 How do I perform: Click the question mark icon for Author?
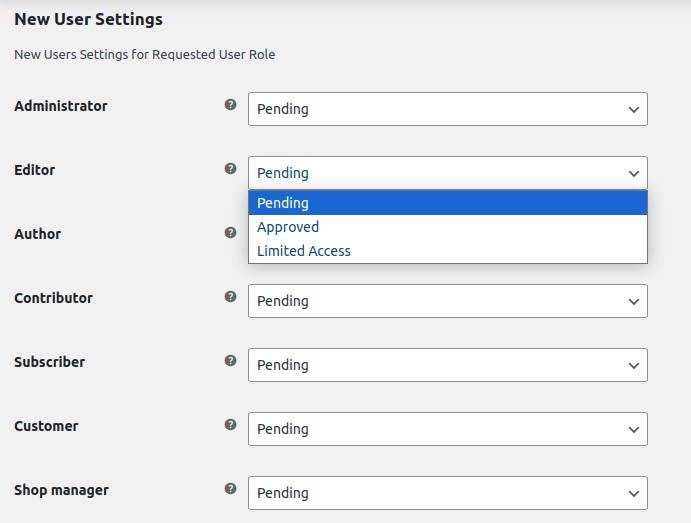click(231, 233)
